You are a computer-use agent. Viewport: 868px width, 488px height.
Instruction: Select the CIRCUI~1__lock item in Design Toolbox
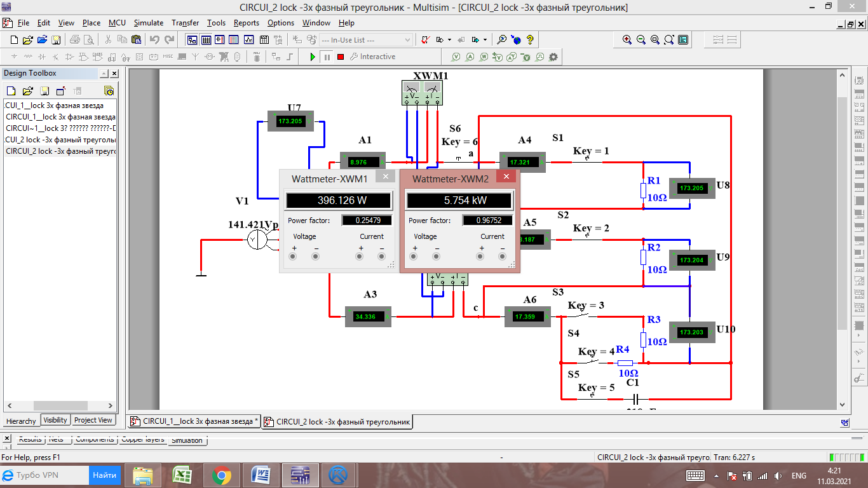click(60, 128)
